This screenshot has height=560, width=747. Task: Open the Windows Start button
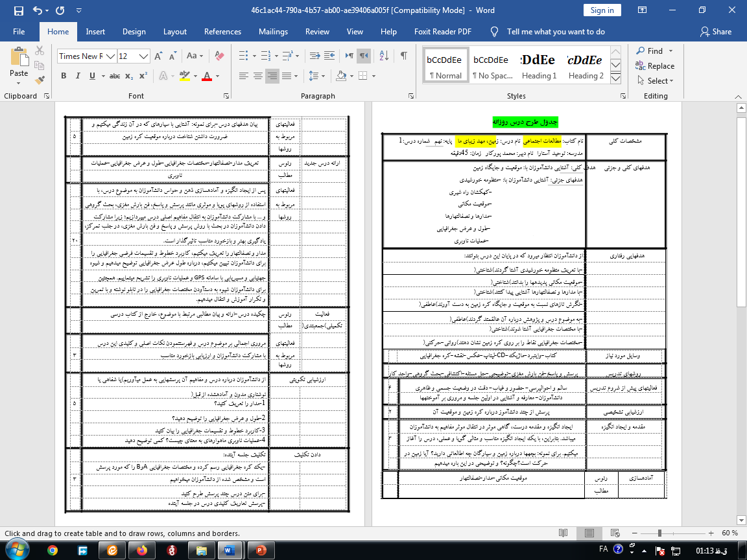point(17,550)
